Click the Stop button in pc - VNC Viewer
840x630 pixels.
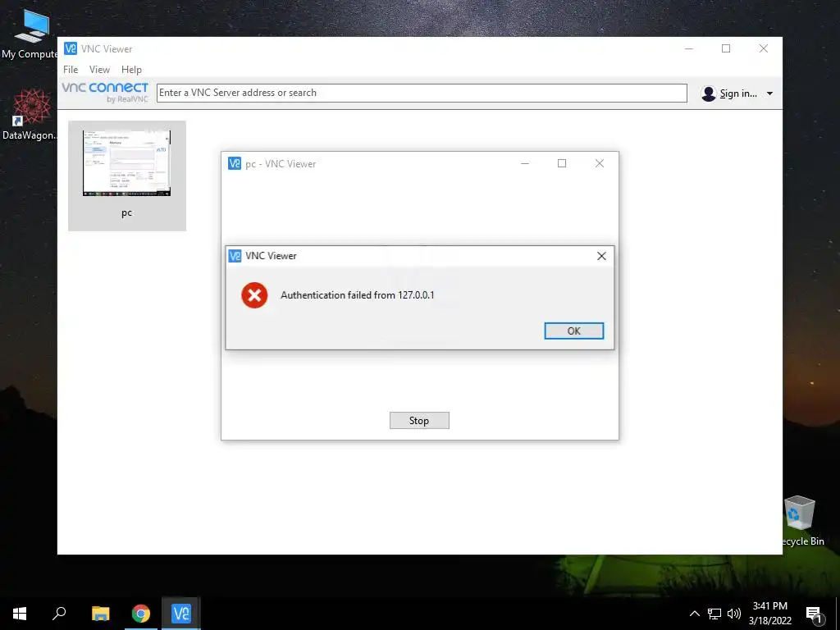click(x=419, y=421)
